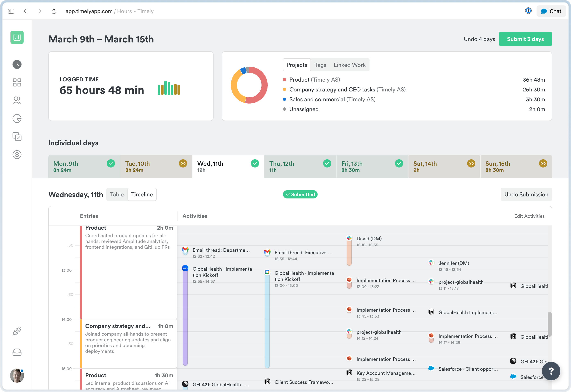Screen dimensions: 571x392
Task: Click the eye icon on Tue, 10th
Action: click(x=183, y=163)
